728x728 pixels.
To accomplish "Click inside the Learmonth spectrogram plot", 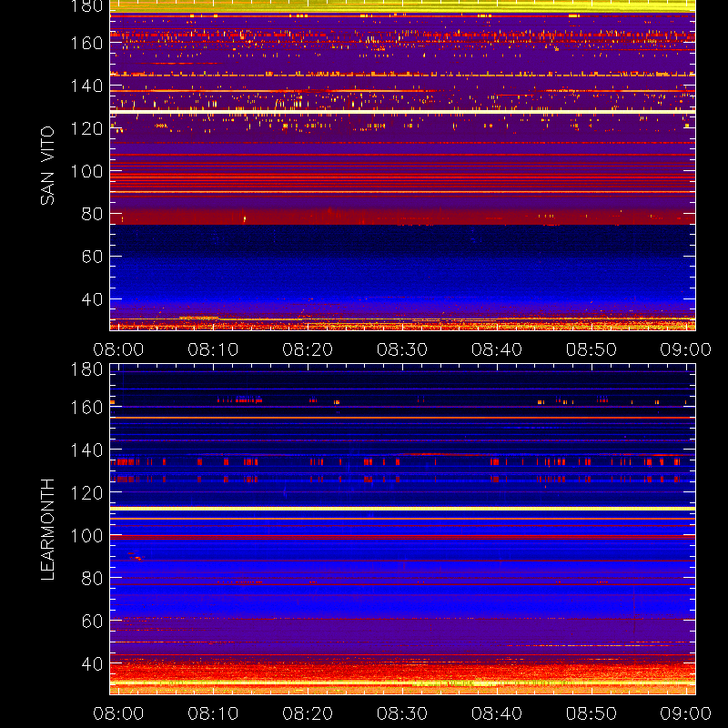I will 402,530.
